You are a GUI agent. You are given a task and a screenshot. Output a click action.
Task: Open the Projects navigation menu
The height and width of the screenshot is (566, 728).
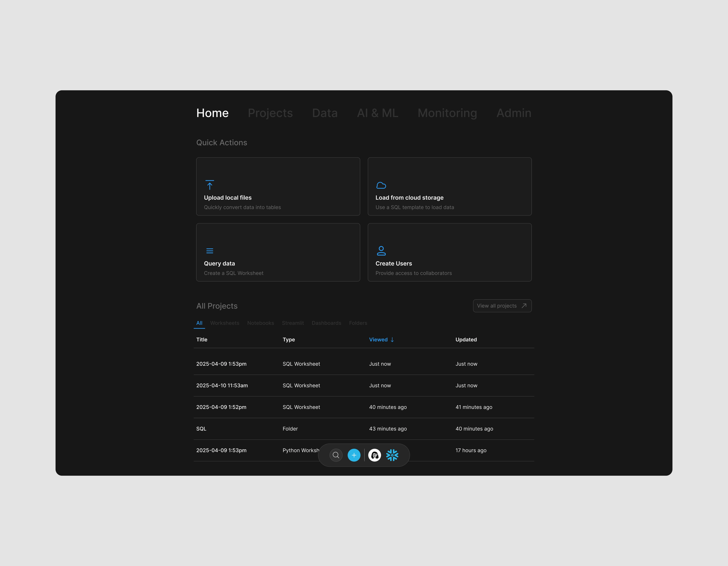coord(270,113)
